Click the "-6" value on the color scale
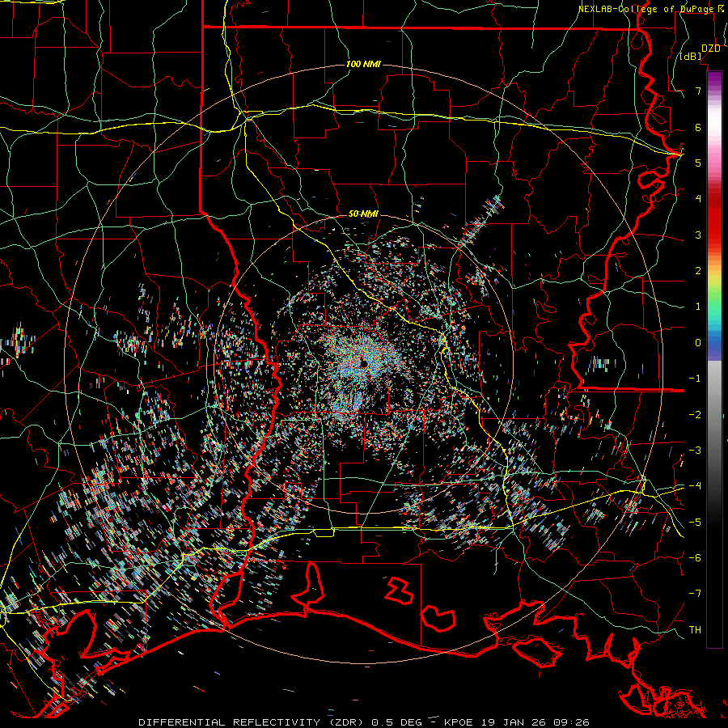This screenshot has height=728, width=728. [695, 558]
